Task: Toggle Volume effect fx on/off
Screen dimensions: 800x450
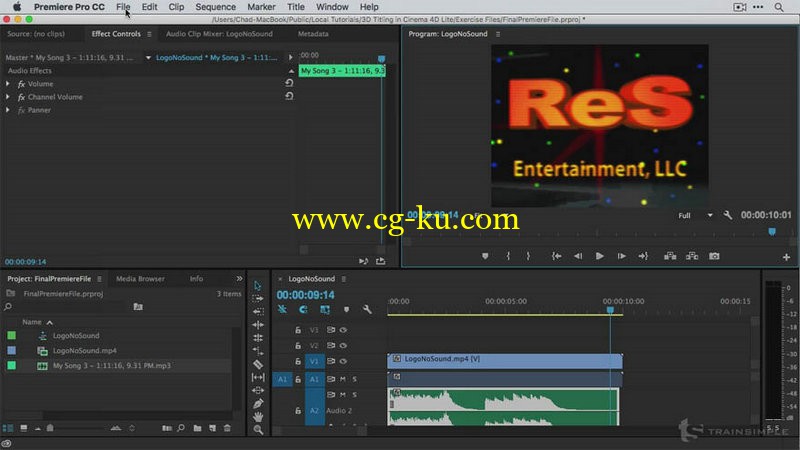Action: pyautogui.click(x=21, y=84)
